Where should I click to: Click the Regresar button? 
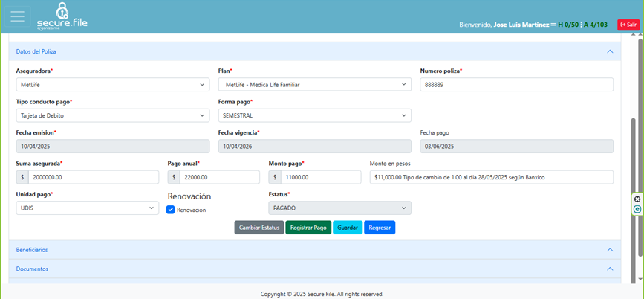coord(380,228)
